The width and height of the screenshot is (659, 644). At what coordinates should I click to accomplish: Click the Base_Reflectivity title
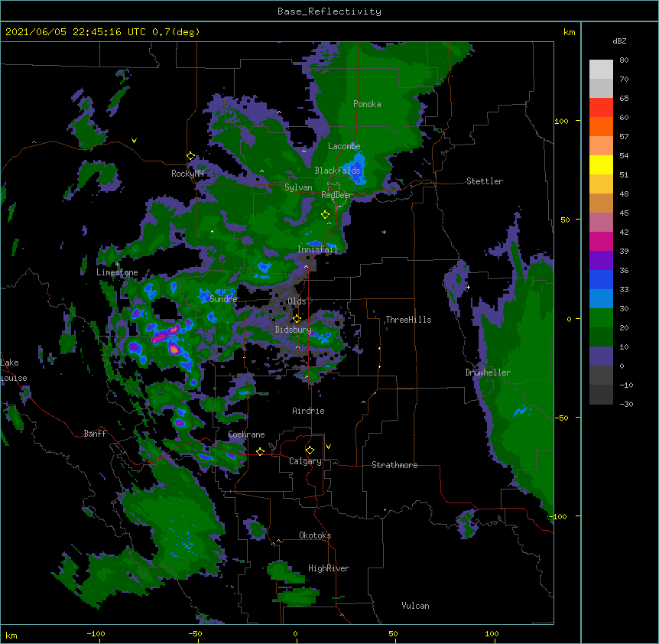click(329, 11)
